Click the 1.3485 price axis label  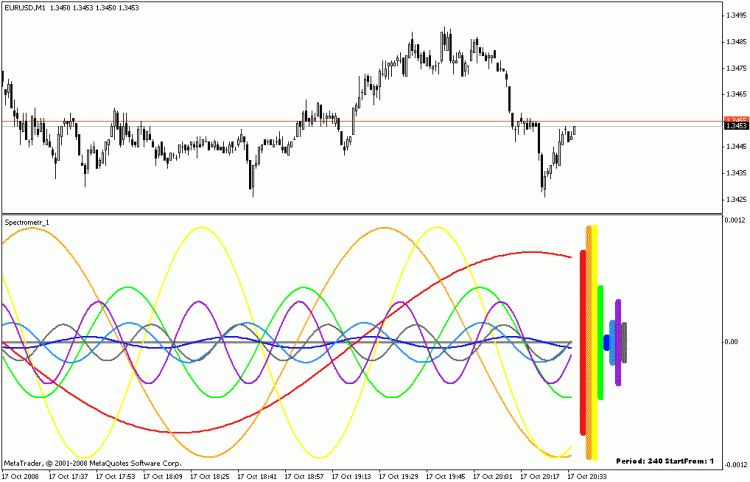click(735, 42)
